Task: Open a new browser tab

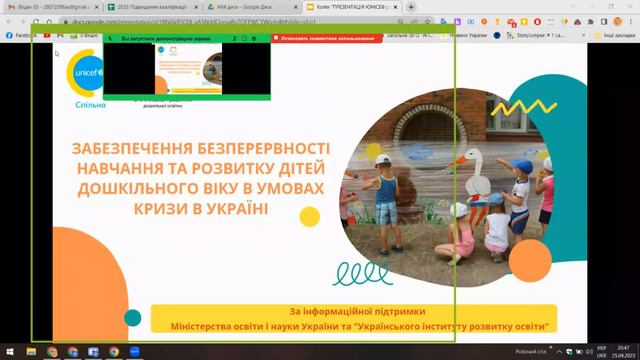Action: pos(411,7)
